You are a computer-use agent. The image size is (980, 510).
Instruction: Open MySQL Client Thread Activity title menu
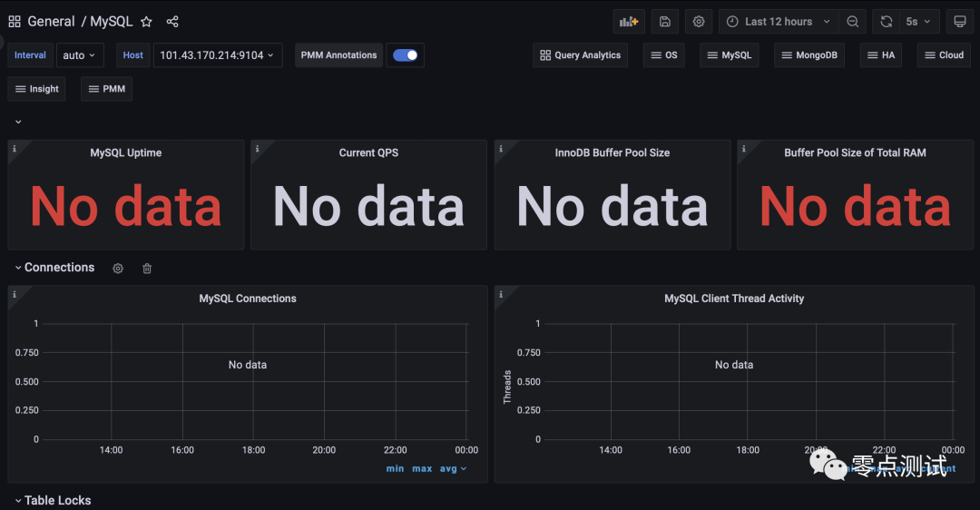tap(734, 299)
